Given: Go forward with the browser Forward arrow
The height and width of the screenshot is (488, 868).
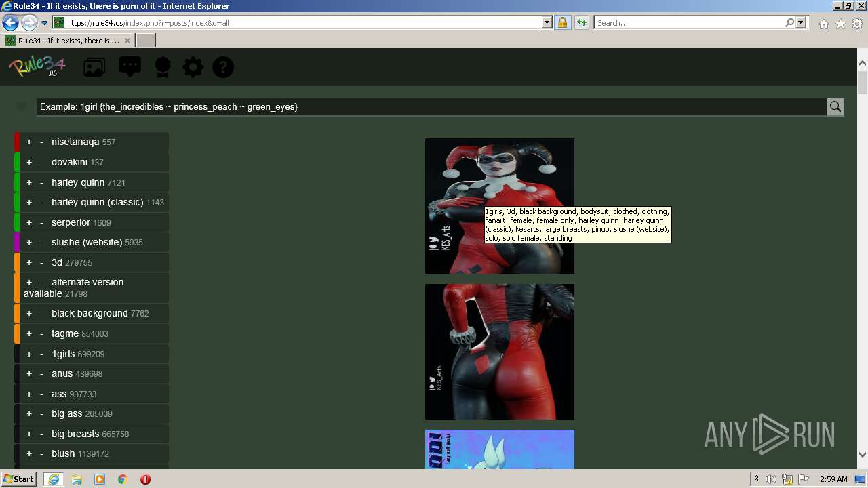Looking at the screenshot, I should pos(29,22).
